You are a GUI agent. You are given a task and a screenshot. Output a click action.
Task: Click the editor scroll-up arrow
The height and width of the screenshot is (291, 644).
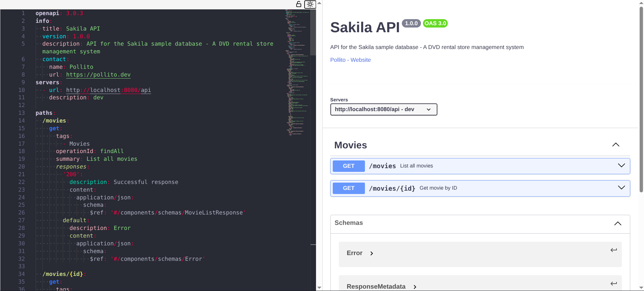point(319,3)
